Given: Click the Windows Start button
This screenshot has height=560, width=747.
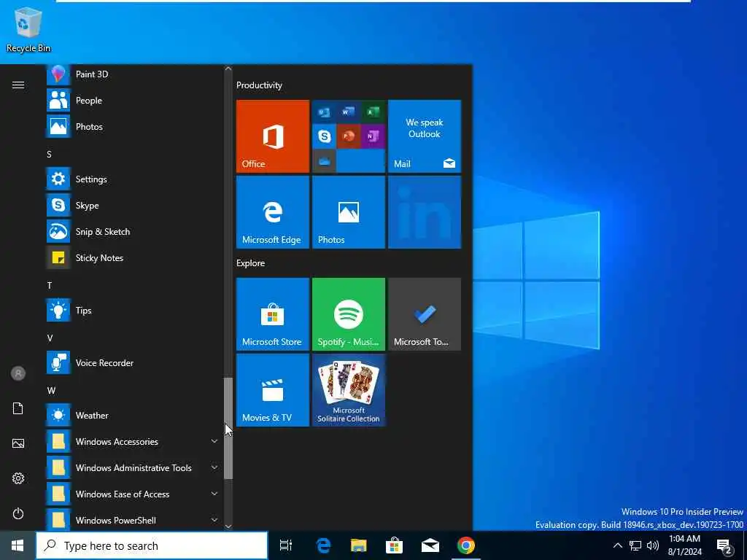Looking at the screenshot, I should 18,545.
